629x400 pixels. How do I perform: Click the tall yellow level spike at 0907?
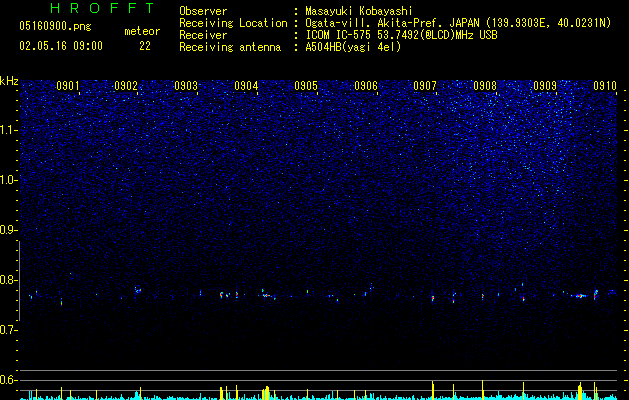tap(433, 390)
